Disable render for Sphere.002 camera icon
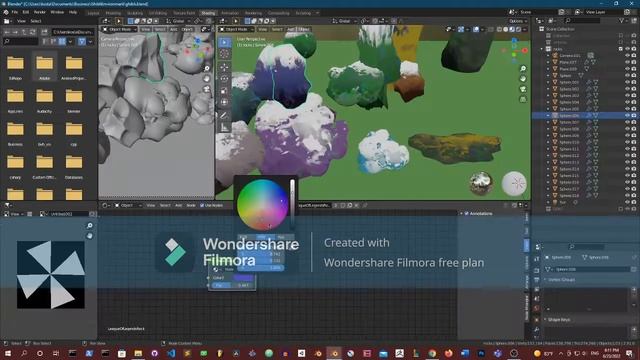Image resolution: width=640 pixels, height=360 pixels. [634, 89]
